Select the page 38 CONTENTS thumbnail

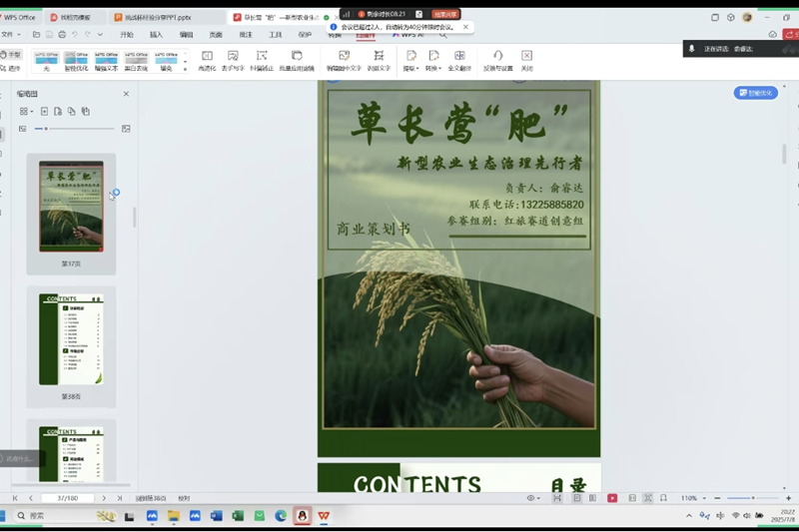point(71,339)
